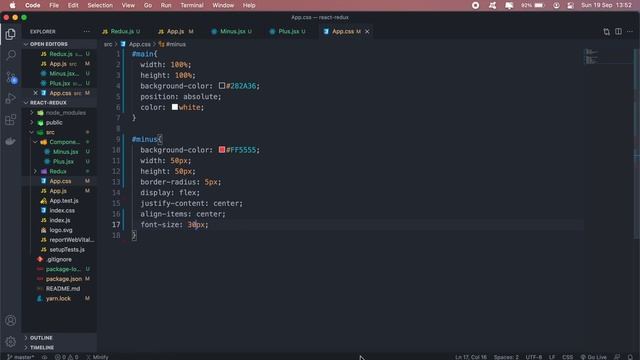This screenshot has height=360, width=640.
Task: Open editor more actions ellipsis
Action: [x=630, y=31]
